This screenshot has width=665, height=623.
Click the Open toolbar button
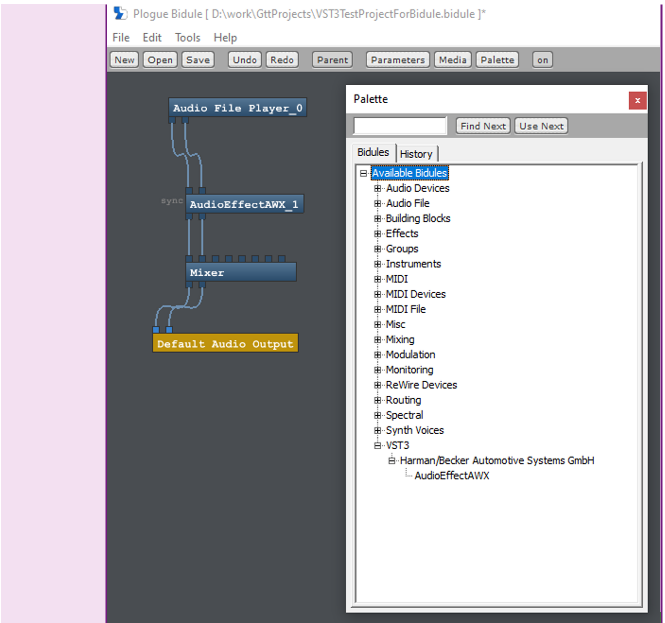[160, 60]
